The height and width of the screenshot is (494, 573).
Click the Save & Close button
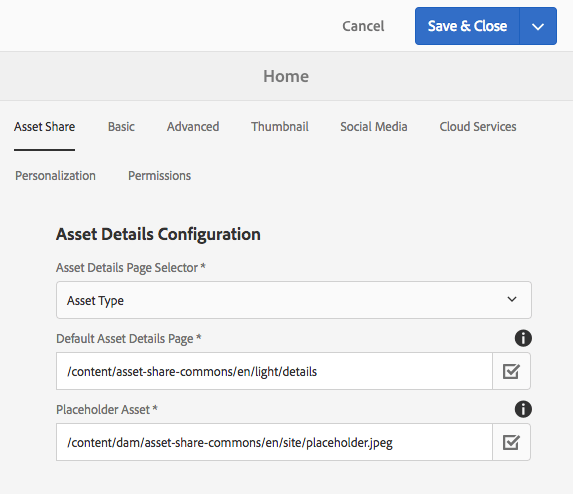[x=467, y=26]
